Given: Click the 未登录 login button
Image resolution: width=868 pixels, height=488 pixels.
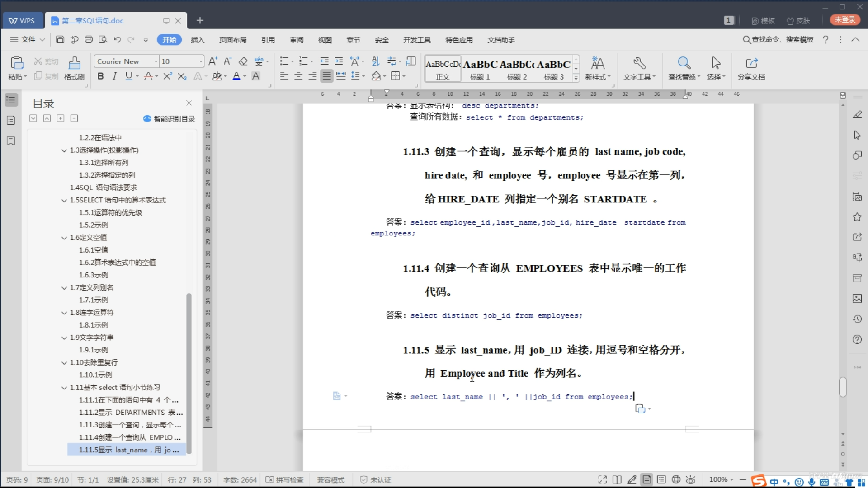Looking at the screenshot, I should [x=845, y=20].
